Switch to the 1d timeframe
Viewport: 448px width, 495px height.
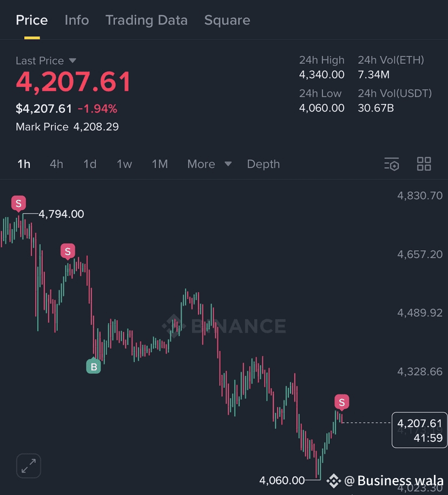[90, 164]
